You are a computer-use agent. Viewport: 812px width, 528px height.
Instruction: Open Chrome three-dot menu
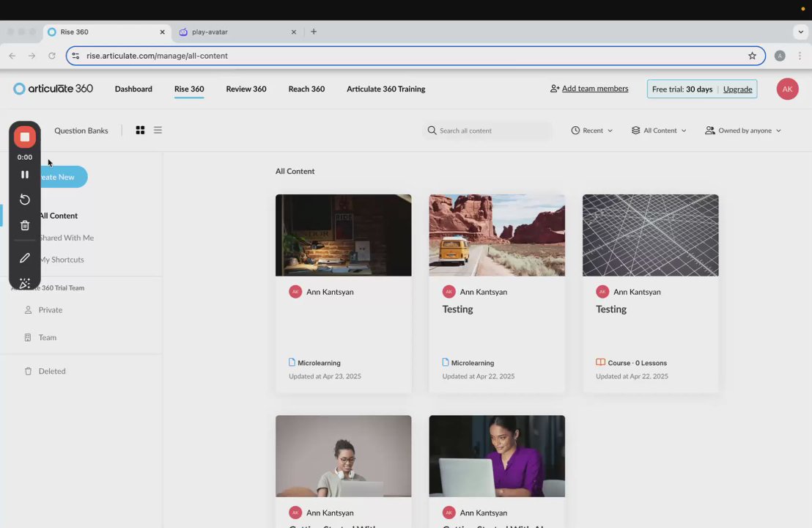pos(800,56)
